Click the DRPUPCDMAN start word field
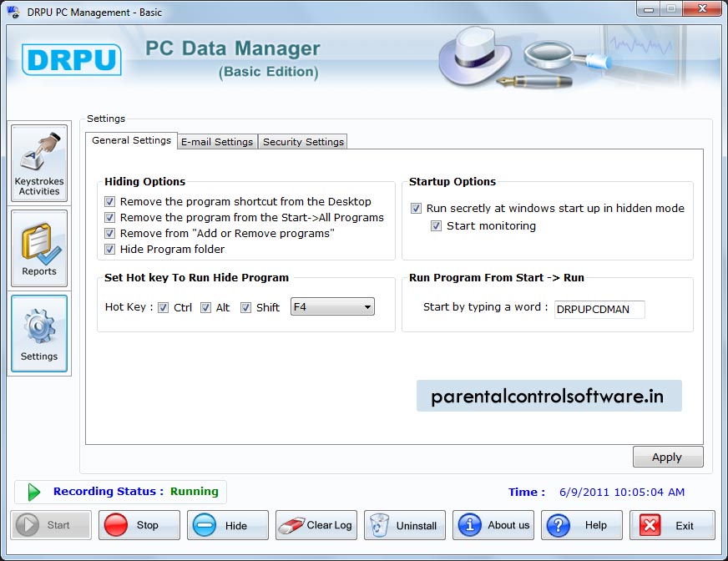The height and width of the screenshot is (561, 728). pyautogui.click(x=599, y=309)
